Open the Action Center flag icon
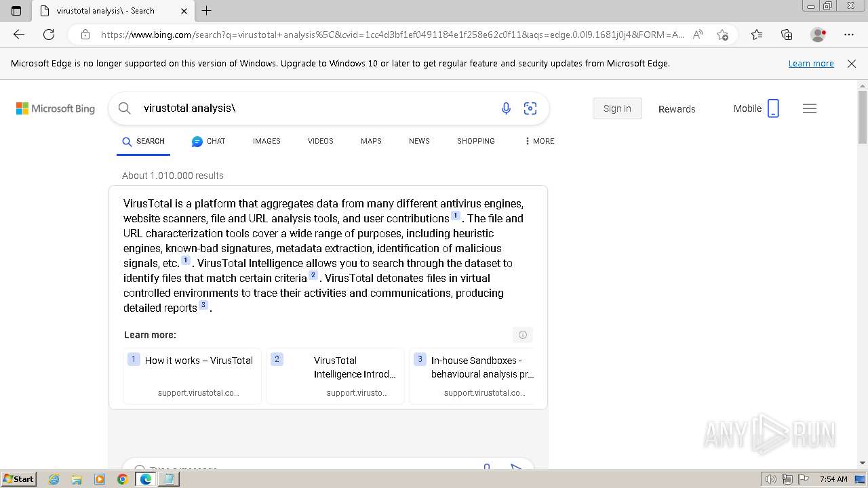This screenshot has height=488, width=868. [802, 479]
